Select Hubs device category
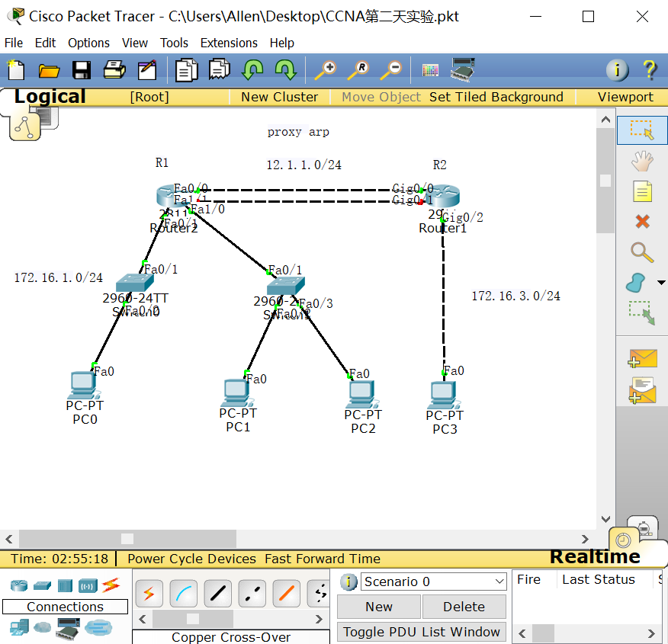The image size is (668, 644). coord(65,585)
